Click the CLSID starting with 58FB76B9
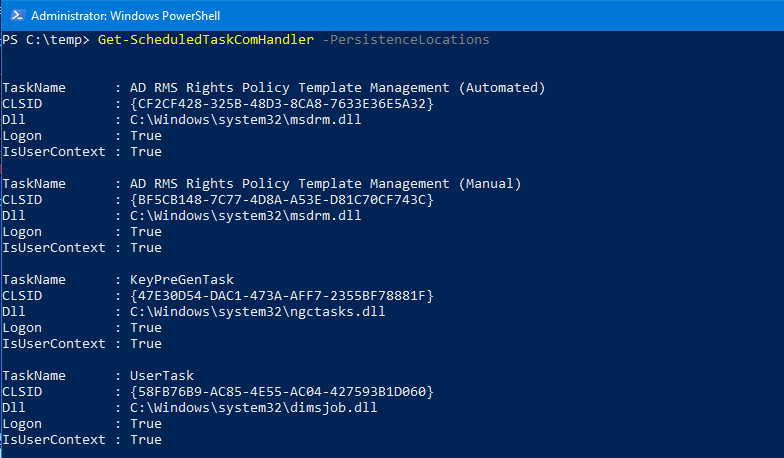 tap(282, 392)
